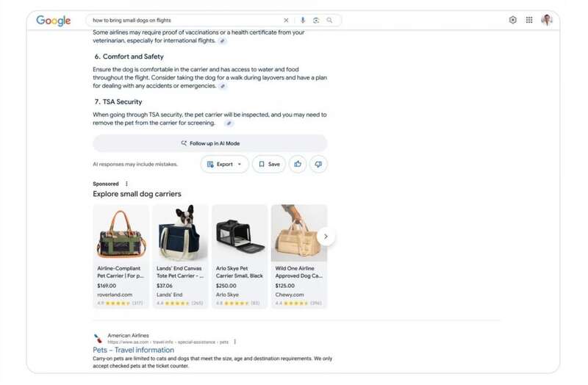The width and height of the screenshot is (588, 385).
Task: Click the $125.00 price
Action: (285, 286)
